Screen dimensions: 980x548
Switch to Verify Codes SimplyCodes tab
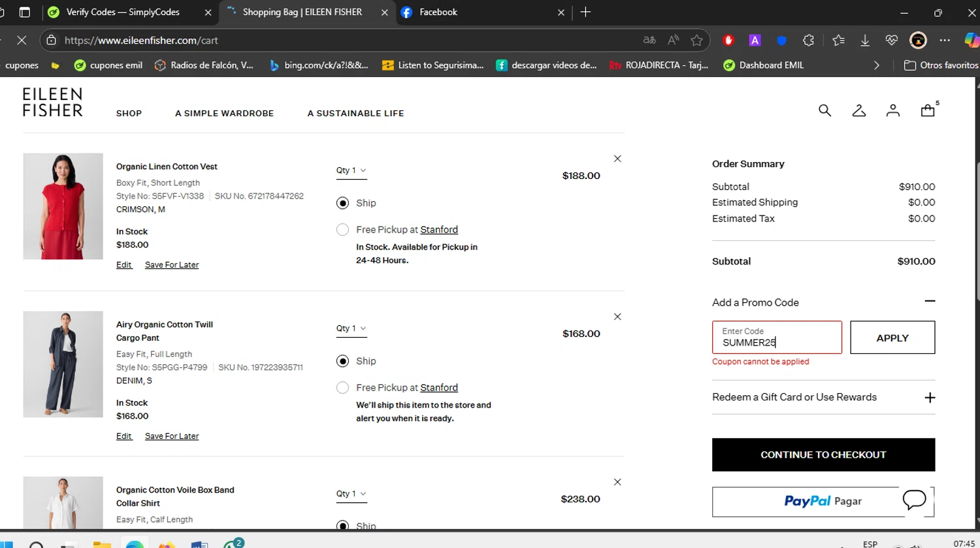pyautogui.click(x=122, y=12)
